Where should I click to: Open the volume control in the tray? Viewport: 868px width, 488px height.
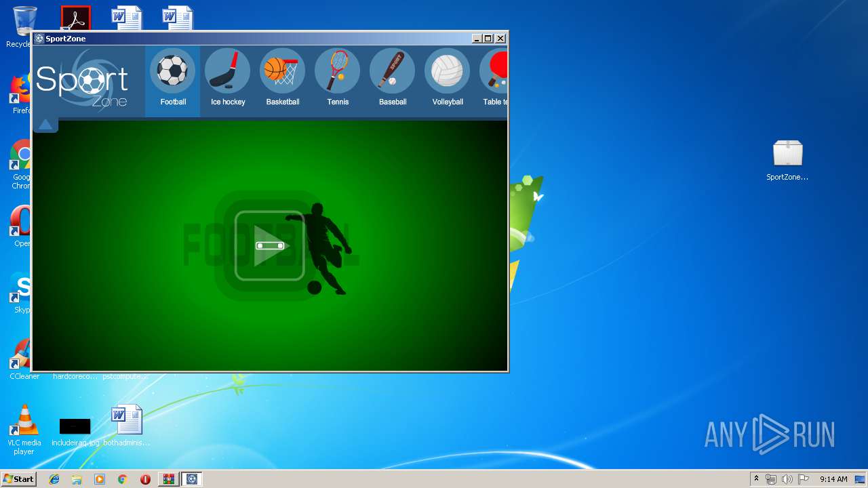(x=787, y=479)
